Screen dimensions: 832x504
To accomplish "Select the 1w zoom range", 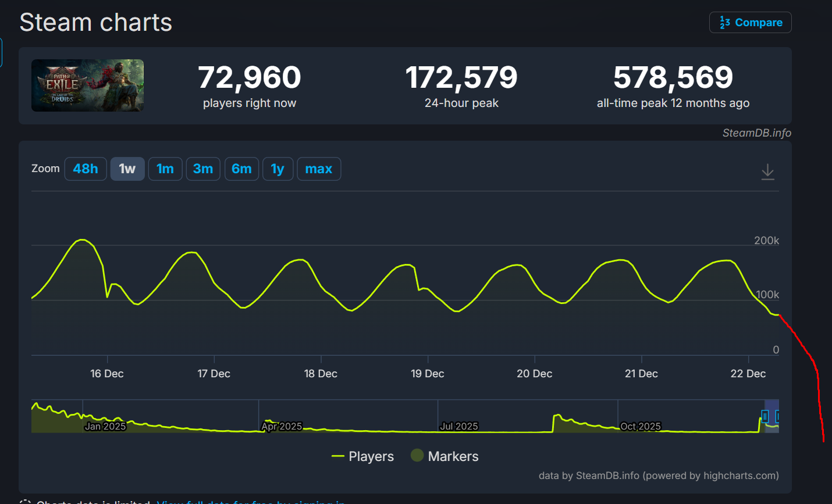I will 127,169.
